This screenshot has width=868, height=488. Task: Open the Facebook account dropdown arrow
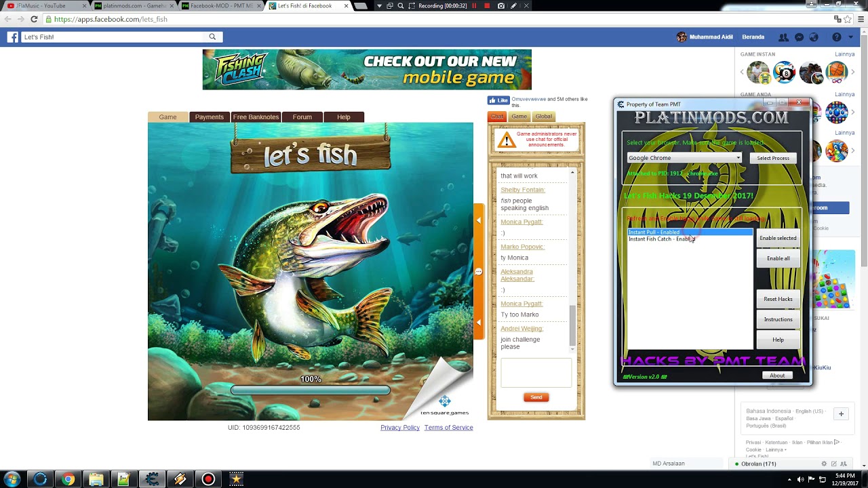pos(851,37)
